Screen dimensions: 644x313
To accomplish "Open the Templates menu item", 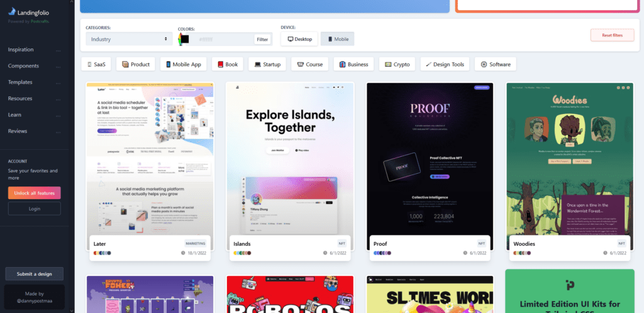I will click(x=20, y=82).
